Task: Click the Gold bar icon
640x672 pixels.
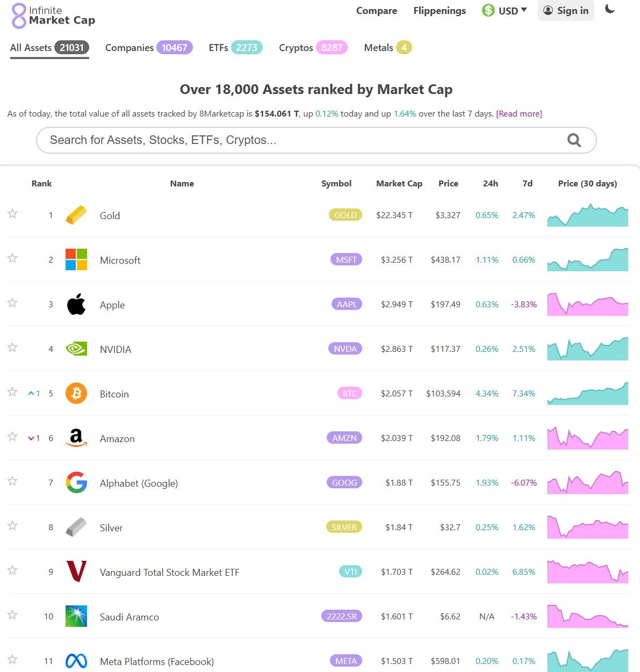Action: pyautogui.click(x=76, y=215)
